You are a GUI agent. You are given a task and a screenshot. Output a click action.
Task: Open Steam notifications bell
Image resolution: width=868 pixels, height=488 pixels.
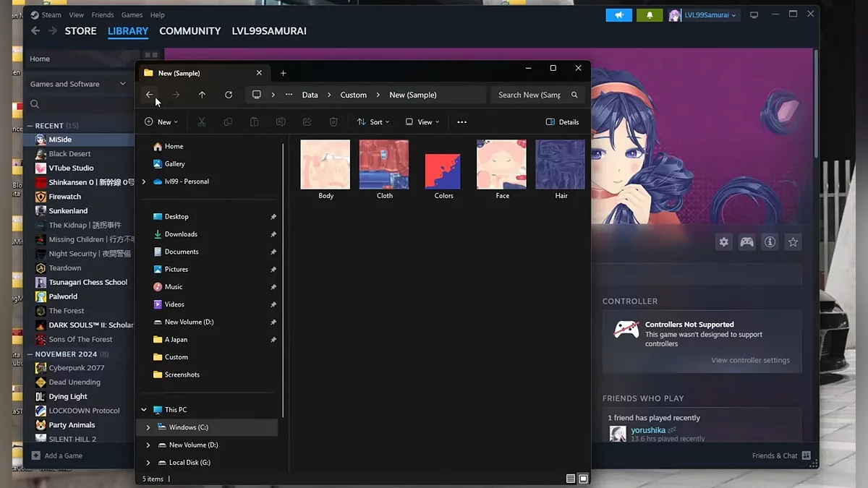650,14
